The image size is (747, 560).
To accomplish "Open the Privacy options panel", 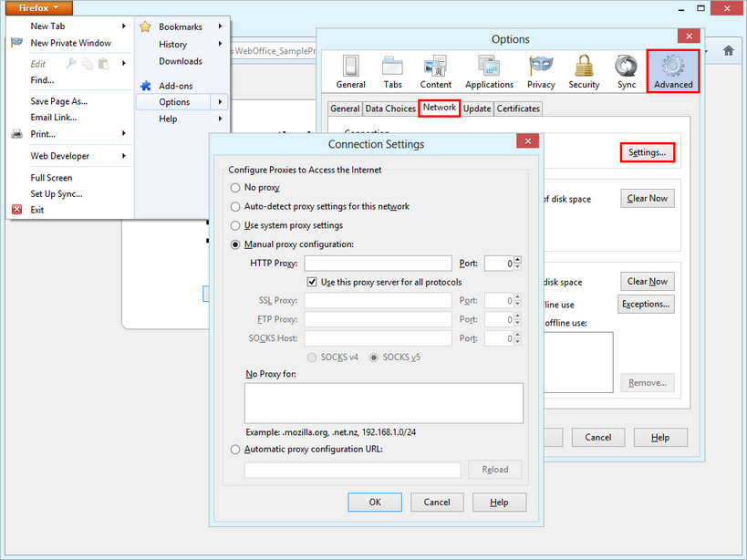I will coord(540,71).
